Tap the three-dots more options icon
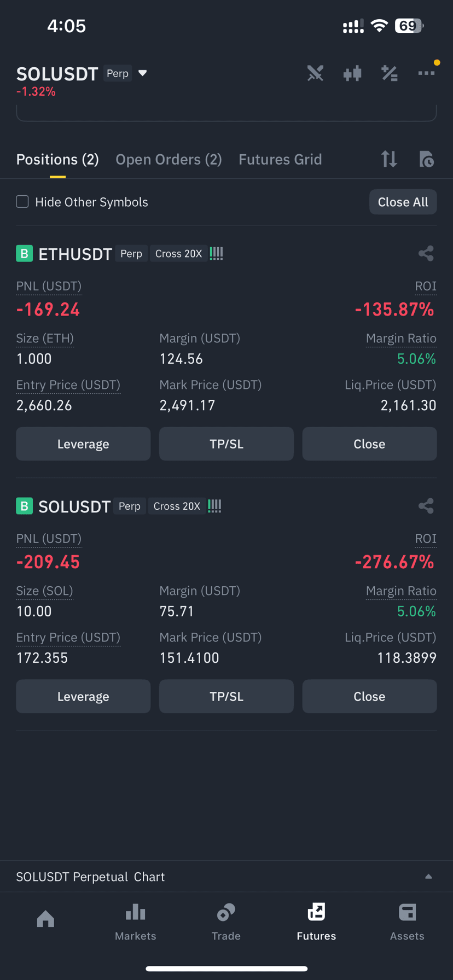453x980 pixels. [x=426, y=73]
